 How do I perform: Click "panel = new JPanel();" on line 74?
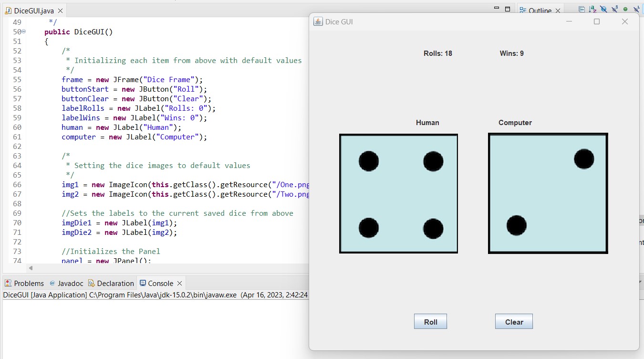click(106, 261)
